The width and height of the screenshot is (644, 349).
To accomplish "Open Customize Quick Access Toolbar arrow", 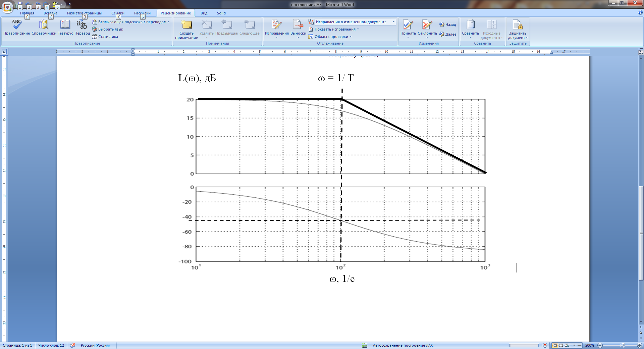I will point(69,5).
